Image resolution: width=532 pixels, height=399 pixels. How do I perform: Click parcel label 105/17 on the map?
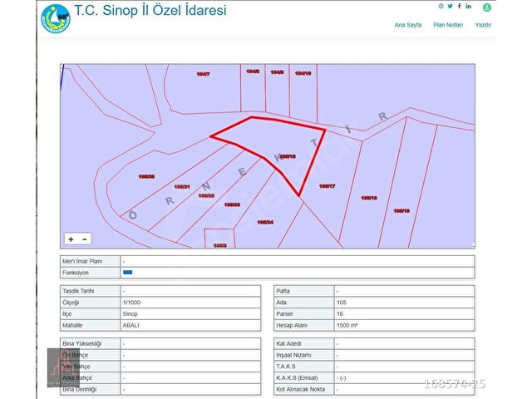[x=327, y=186]
